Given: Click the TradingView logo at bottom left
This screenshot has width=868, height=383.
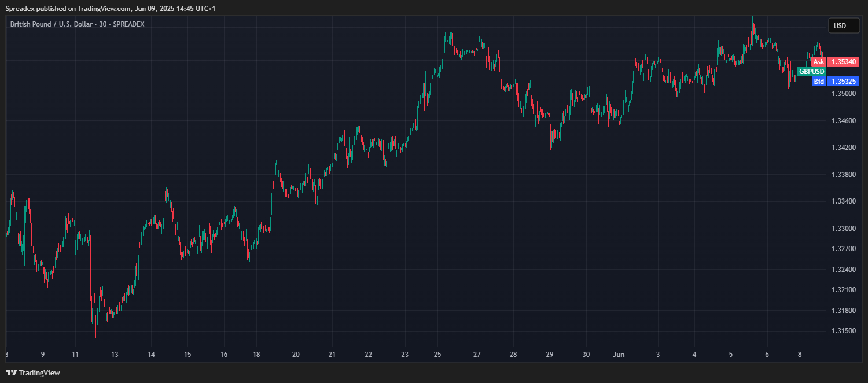Looking at the screenshot, I should (x=33, y=373).
